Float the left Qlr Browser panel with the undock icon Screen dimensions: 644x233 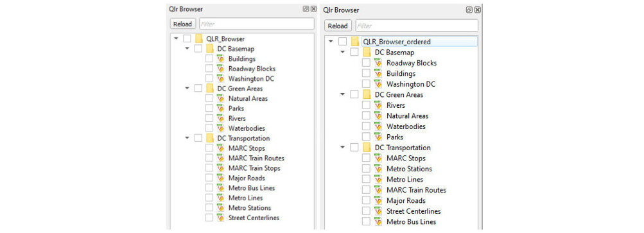(306, 9)
